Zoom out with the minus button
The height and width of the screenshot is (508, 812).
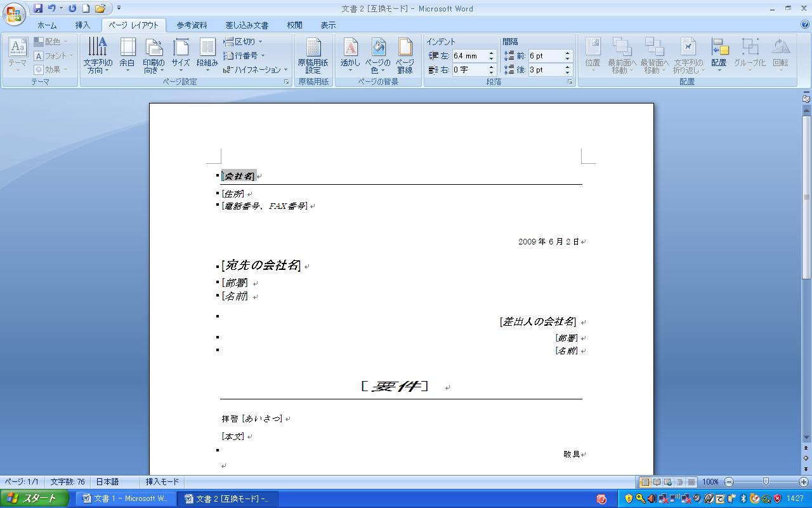tap(729, 482)
